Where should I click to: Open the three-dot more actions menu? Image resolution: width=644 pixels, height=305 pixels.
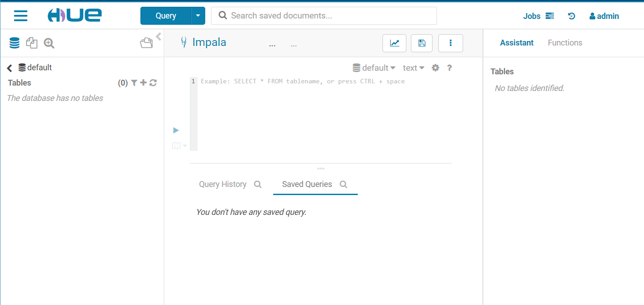click(x=450, y=43)
